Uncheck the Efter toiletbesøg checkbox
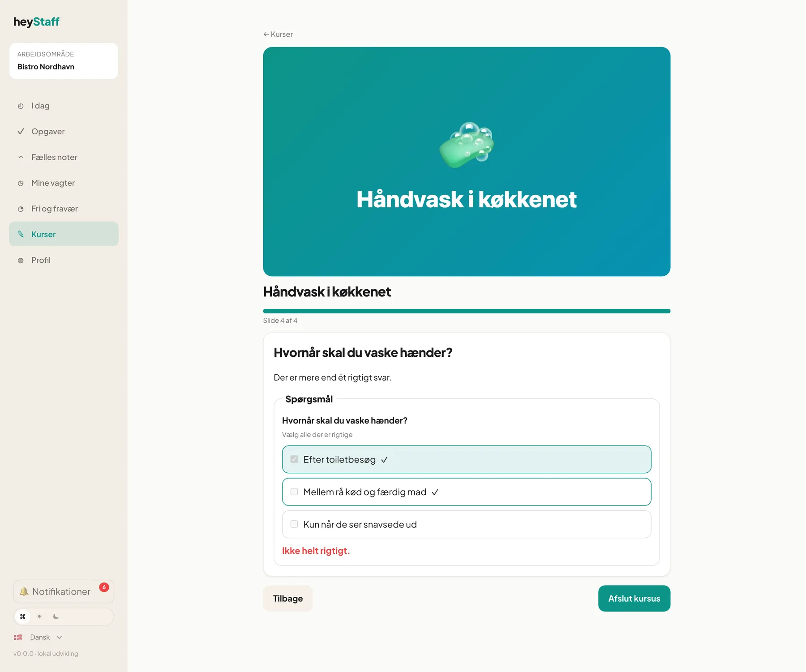 tap(294, 459)
